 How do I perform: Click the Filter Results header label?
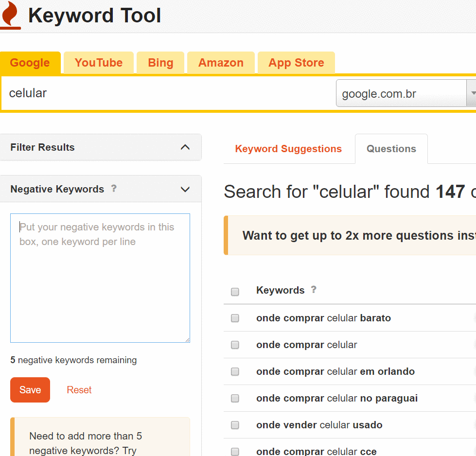[42, 147]
